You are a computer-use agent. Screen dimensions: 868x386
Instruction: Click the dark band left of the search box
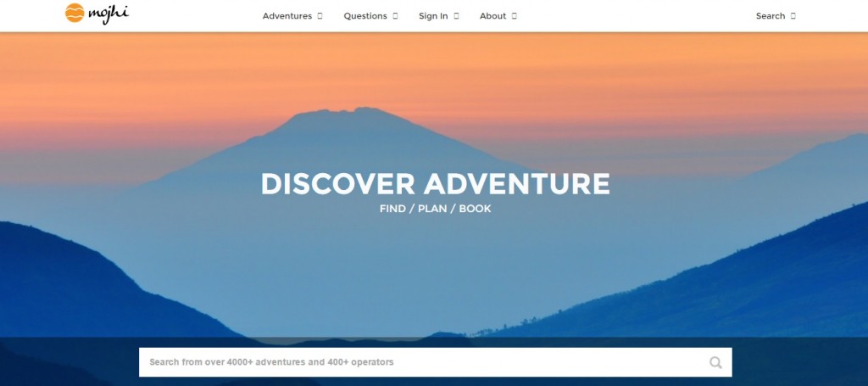(70, 361)
